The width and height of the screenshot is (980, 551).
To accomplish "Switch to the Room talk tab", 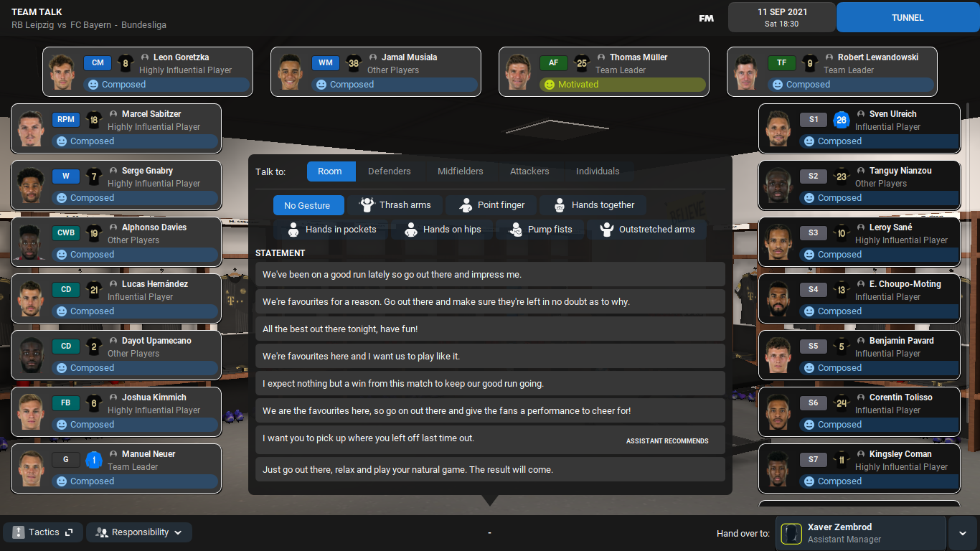I will (x=331, y=171).
